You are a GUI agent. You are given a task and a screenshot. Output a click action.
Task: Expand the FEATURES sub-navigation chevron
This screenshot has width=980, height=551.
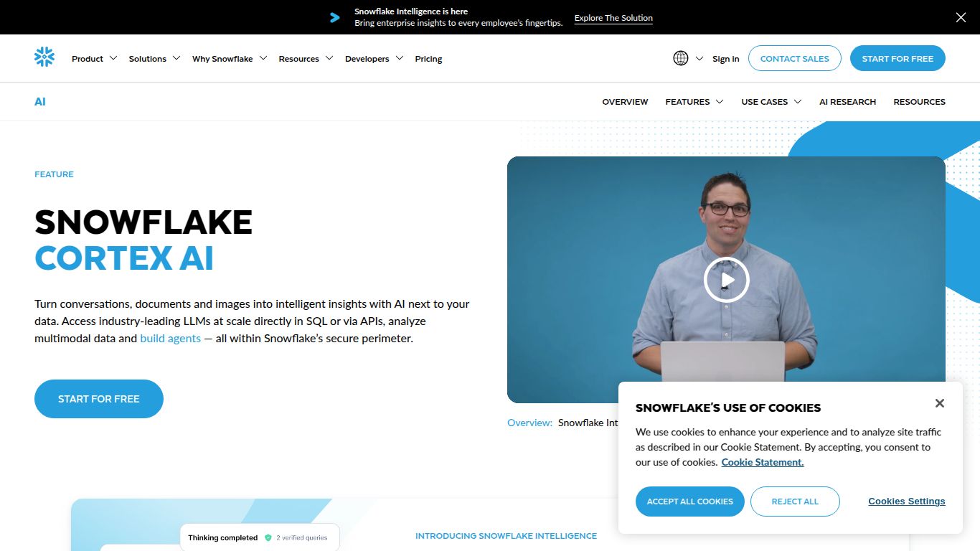coord(719,102)
